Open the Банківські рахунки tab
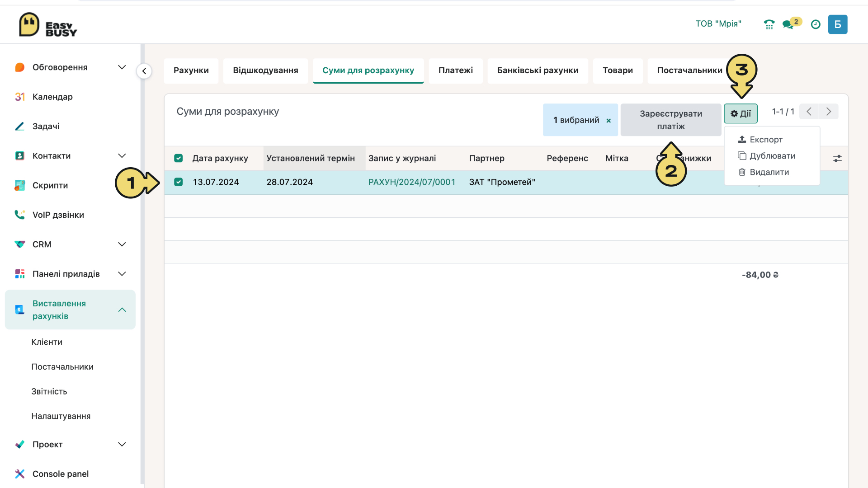The image size is (868, 488). [x=538, y=70]
